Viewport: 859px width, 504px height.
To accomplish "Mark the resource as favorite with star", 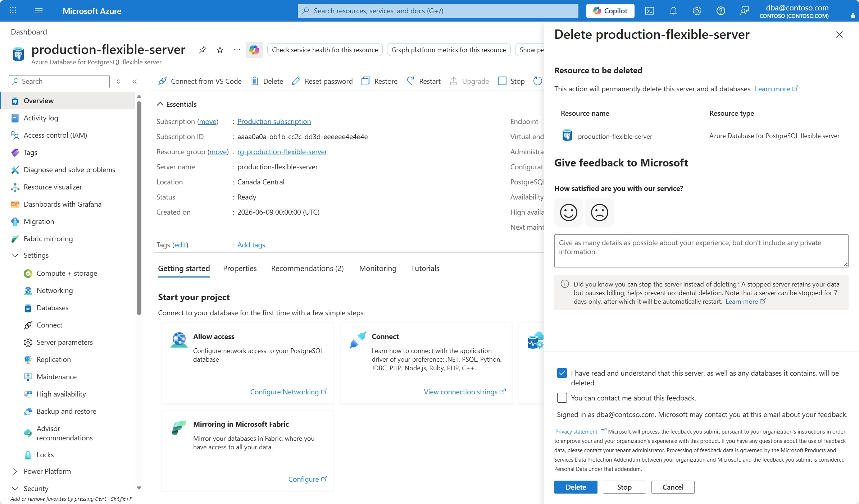I will click(220, 50).
